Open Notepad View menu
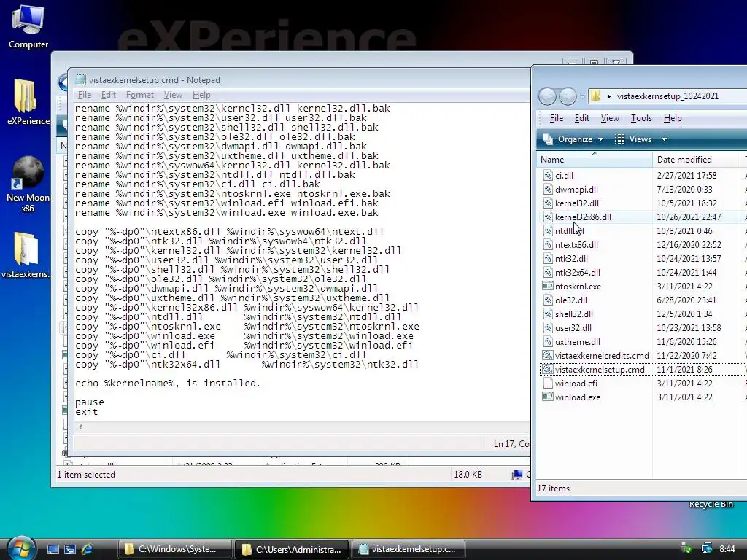Image resolution: width=747 pixels, height=560 pixels. click(173, 95)
